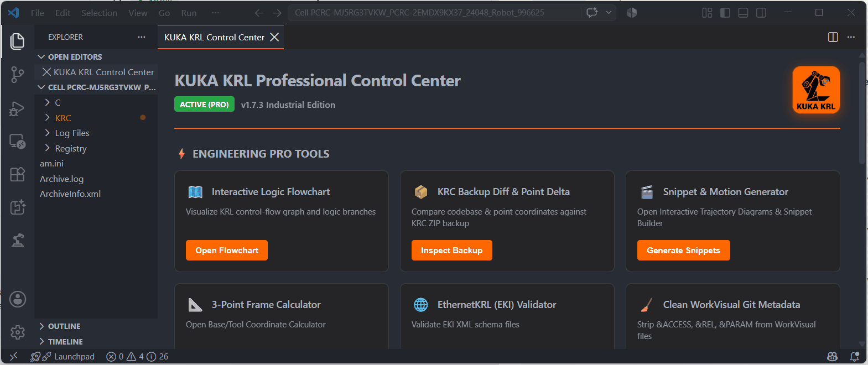This screenshot has width=868, height=365.
Task: Open the Selection menu
Action: click(x=99, y=13)
